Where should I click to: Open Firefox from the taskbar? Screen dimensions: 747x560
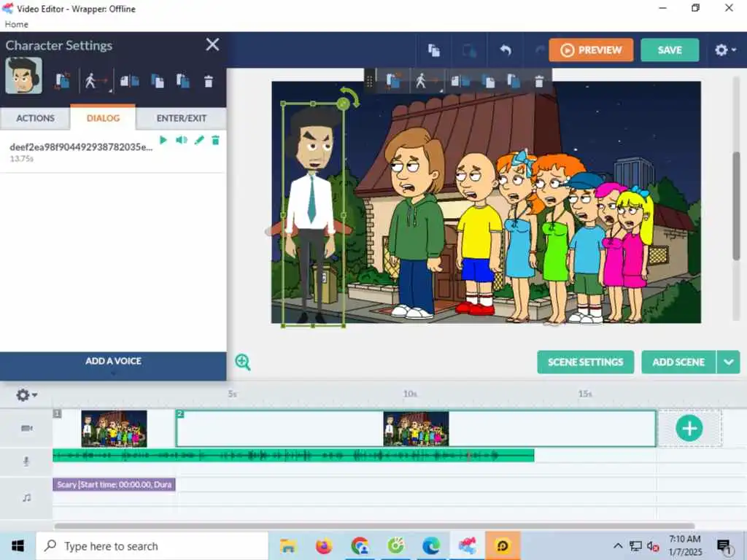[324, 545]
